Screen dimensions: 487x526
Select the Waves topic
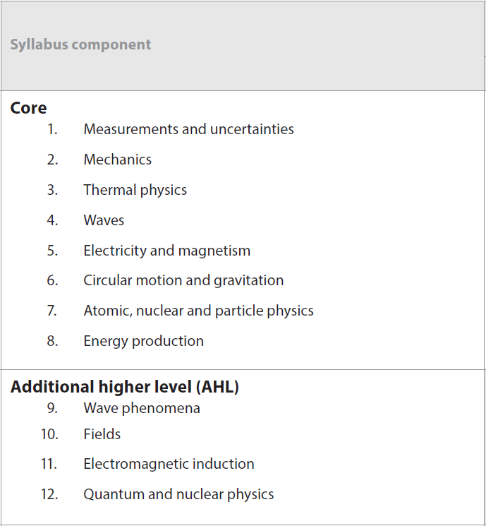pos(104,220)
